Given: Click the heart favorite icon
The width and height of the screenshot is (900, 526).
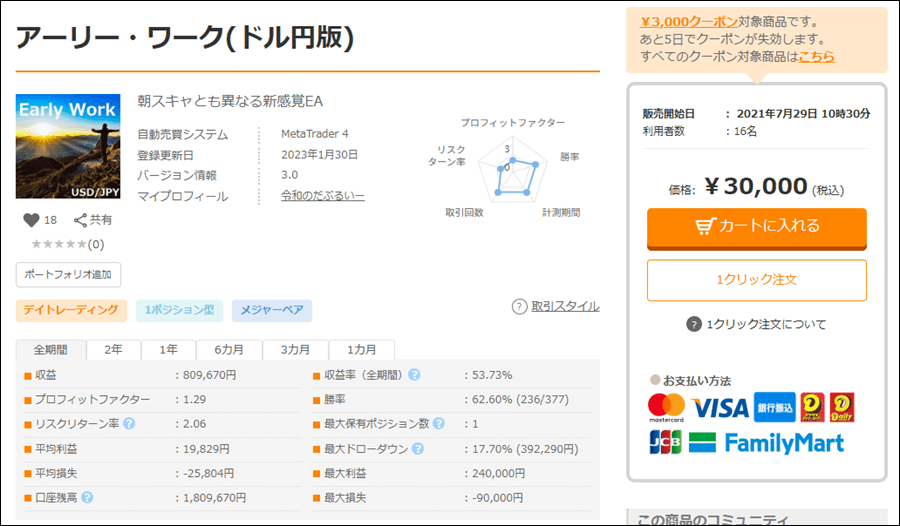Looking at the screenshot, I should (x=30, y=220).
